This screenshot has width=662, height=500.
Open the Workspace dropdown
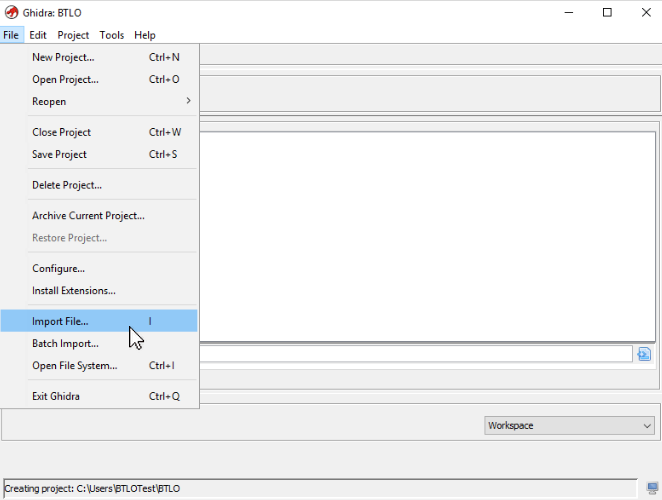pos(569,425)
